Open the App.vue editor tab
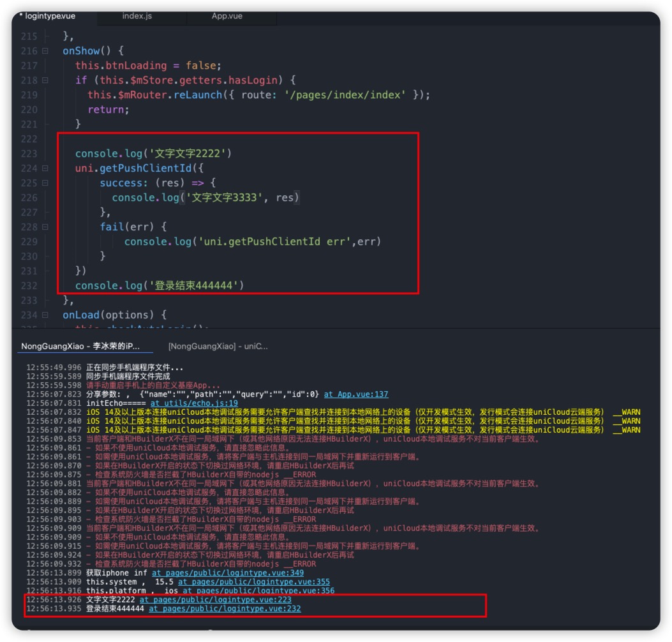Image resolution: width=672 pixels, height=642 pixels. (x=227, y=16)
